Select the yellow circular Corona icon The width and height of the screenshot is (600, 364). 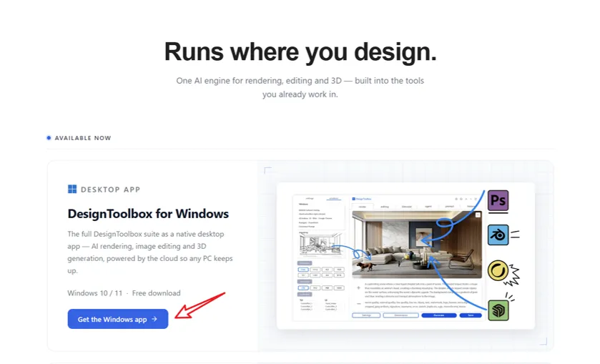498,270
